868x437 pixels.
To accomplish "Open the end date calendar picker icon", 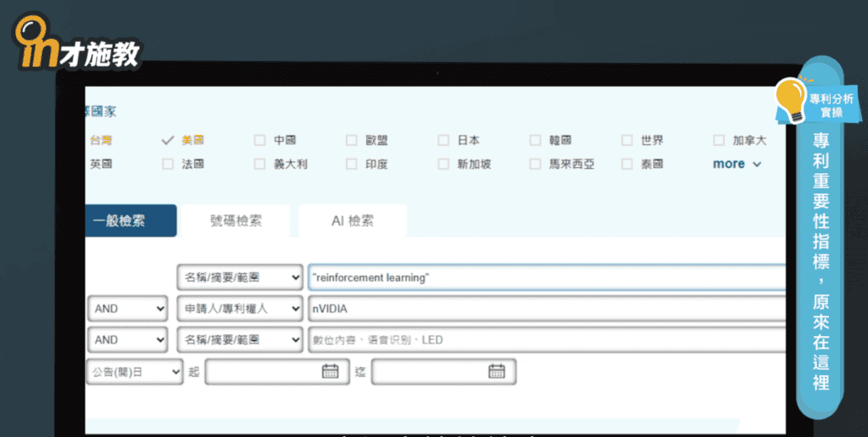I will 496,371.
